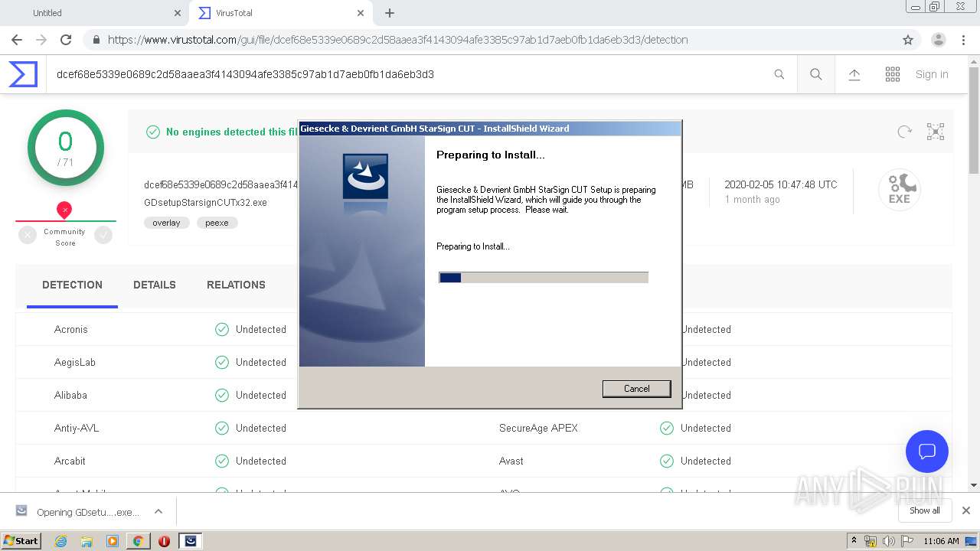Click the red community score marker
The width and height of the screenshot is (980, 551).
click(64, 210)
